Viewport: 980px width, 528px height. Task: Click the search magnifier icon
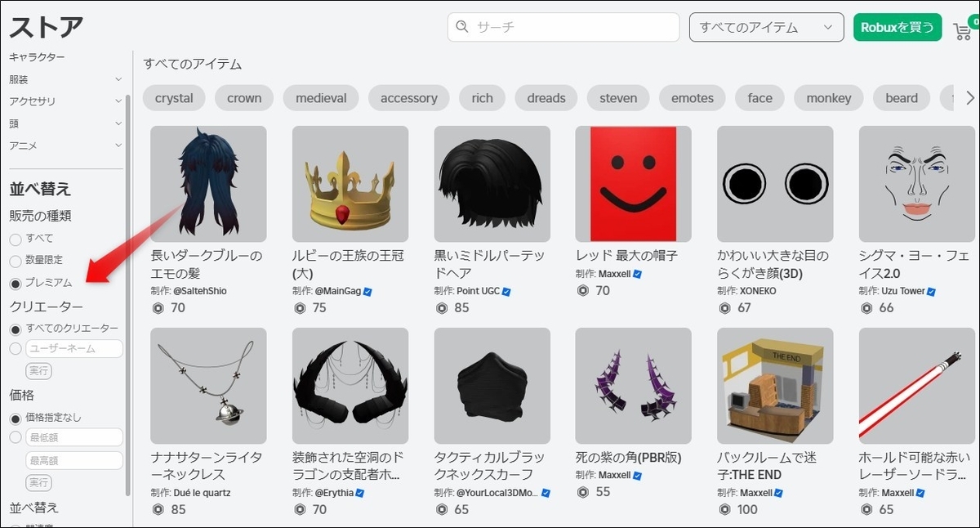pyautogui.click(x=462, y=27)
